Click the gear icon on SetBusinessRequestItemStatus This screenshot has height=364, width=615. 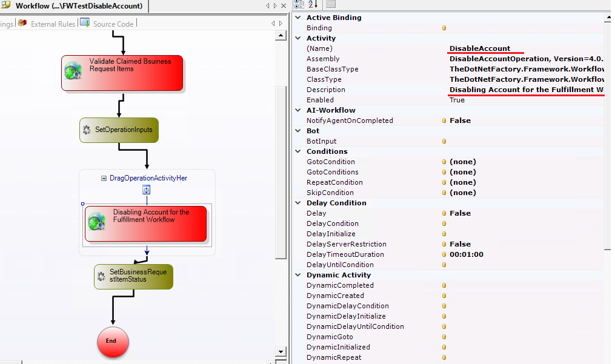pos(101,277)
